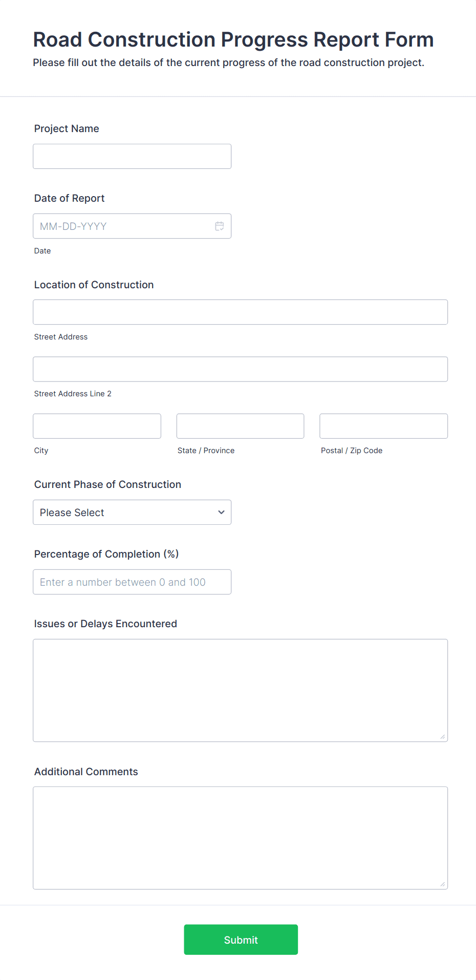This screenshot has height=980, width=476.
Task: Click the Postal / Zip Code field
Action: [383, 425]
